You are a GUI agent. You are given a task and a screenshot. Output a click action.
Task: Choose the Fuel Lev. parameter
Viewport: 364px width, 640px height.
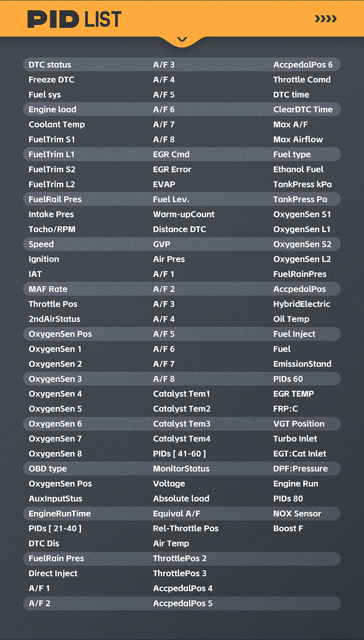[171, 200]
